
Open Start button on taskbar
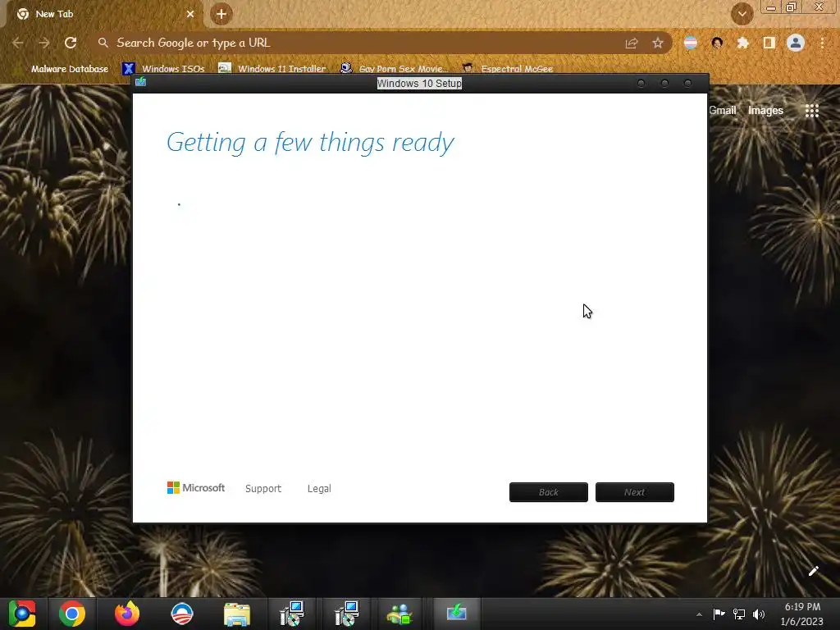pyautogui.click(x=22, y=614)
